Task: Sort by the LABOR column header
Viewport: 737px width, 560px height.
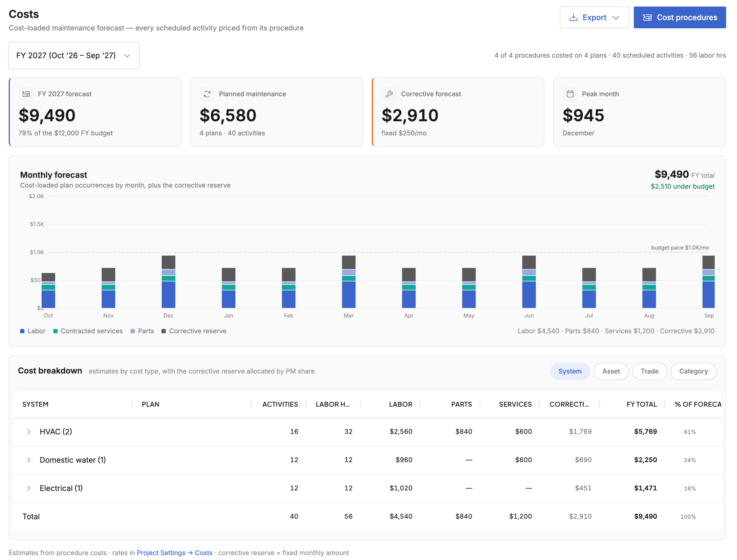Action: tap(401, 404)
